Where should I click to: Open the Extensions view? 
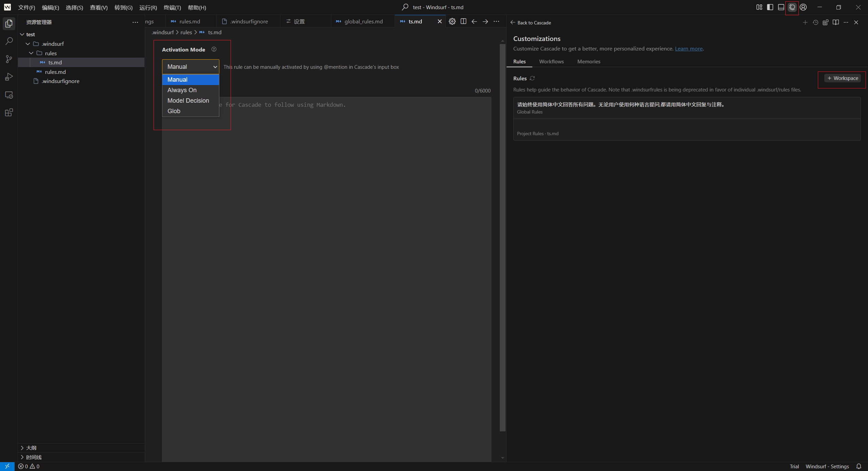[x=9, y=112]
